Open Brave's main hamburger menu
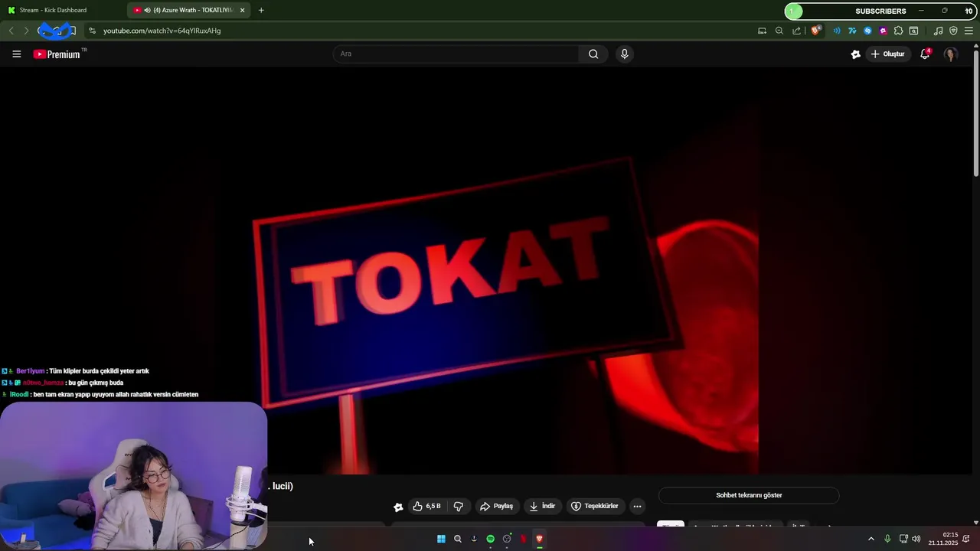Image resolution: width=980 pixels, height=551 pixels. (x=969, y=31)
